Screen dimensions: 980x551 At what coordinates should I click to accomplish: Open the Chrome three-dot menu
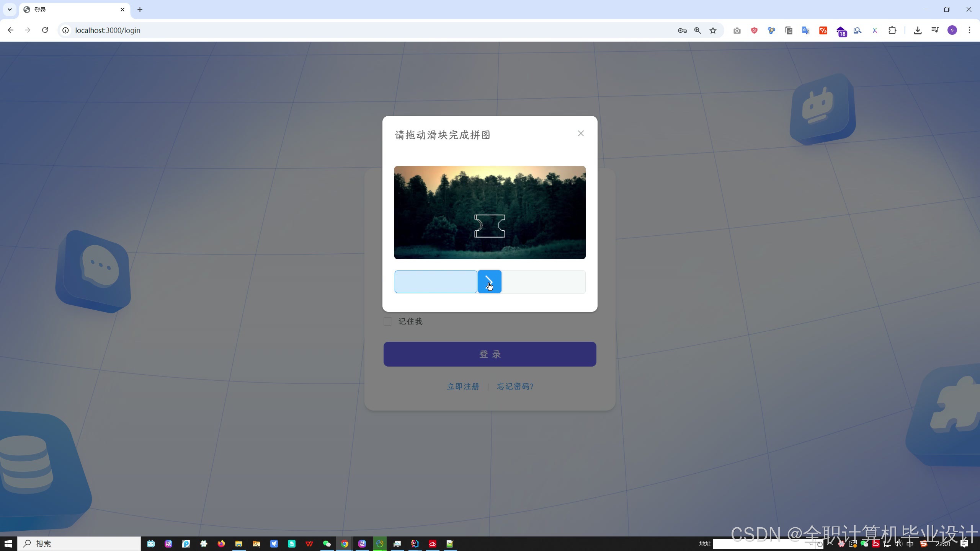(969, 30)
